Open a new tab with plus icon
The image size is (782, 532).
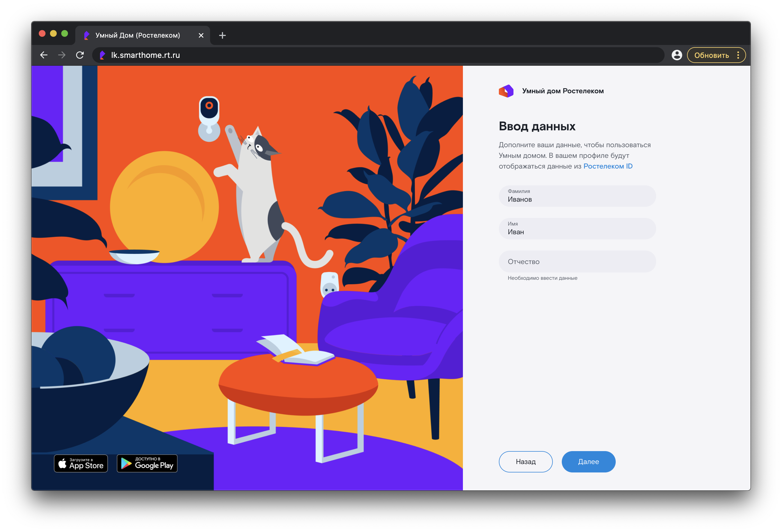point(222,35)
